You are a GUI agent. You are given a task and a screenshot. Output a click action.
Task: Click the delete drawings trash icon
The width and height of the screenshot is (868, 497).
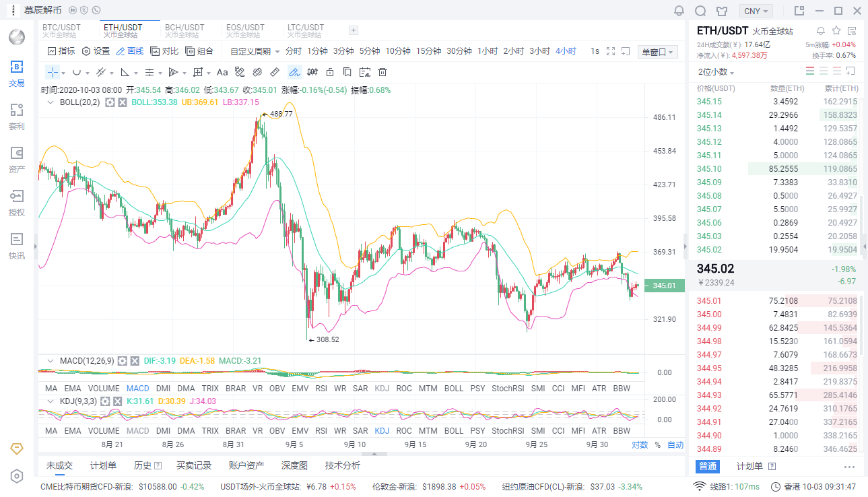coord(382,72)
